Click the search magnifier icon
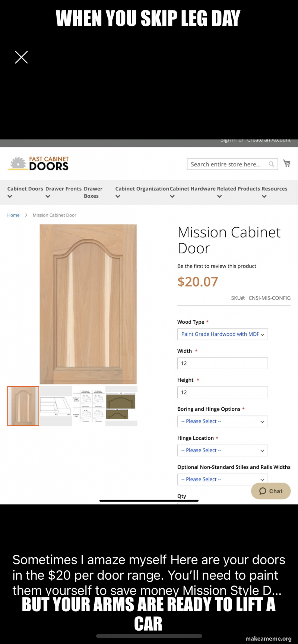Viewport: 298px width, 644px height. (x=272, y=164)
